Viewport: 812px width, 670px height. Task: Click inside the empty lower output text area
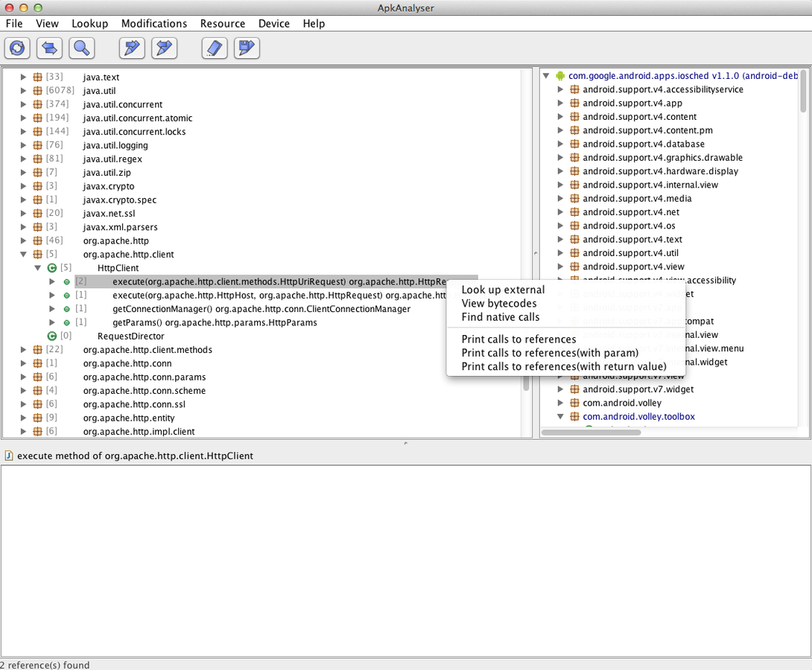[405, 561]
